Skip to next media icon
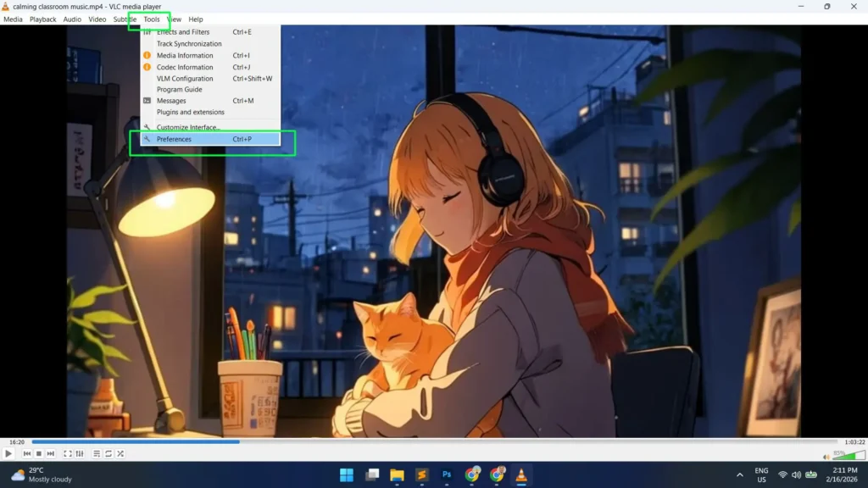Image resolution: width=868 pixels, height=488 pixels. 50,453
